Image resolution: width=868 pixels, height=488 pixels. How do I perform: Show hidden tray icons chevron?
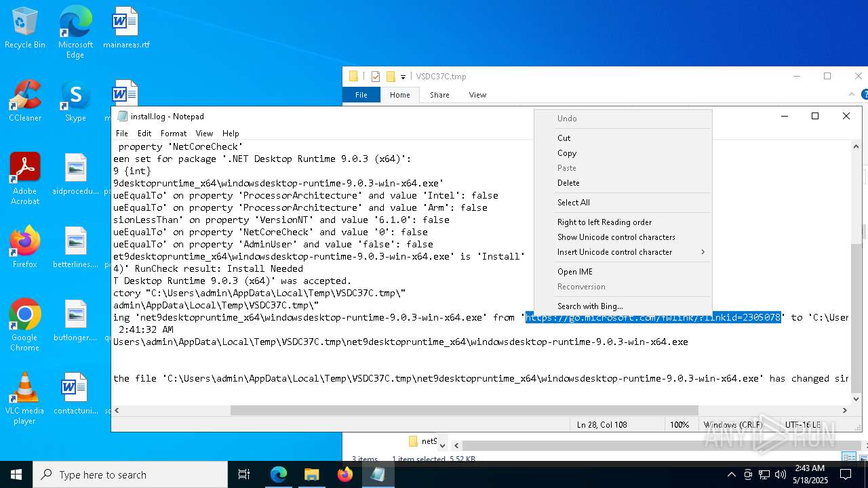tap(731, 474)
